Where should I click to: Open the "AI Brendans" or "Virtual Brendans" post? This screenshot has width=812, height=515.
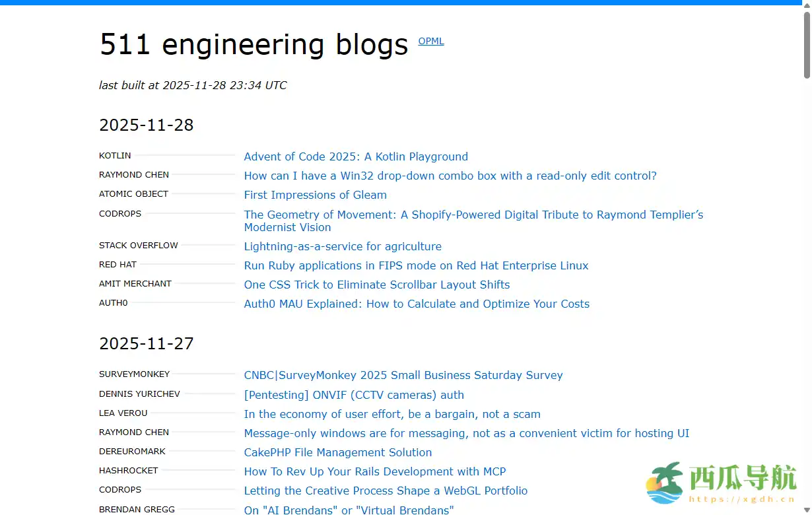point(349,510)
